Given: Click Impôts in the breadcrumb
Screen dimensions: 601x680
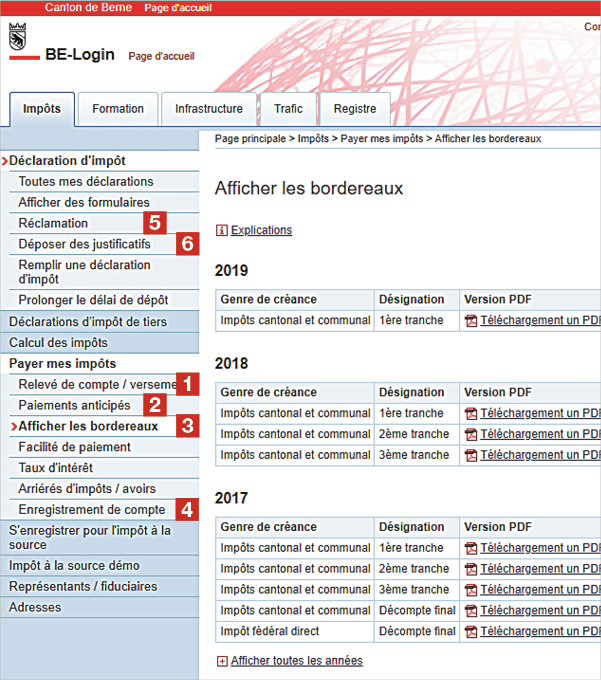Looking at the screenshot, I should (313, 139).
